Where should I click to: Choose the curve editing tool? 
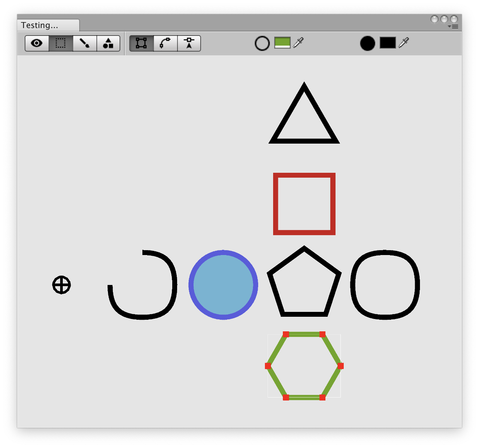coord(165,43)
